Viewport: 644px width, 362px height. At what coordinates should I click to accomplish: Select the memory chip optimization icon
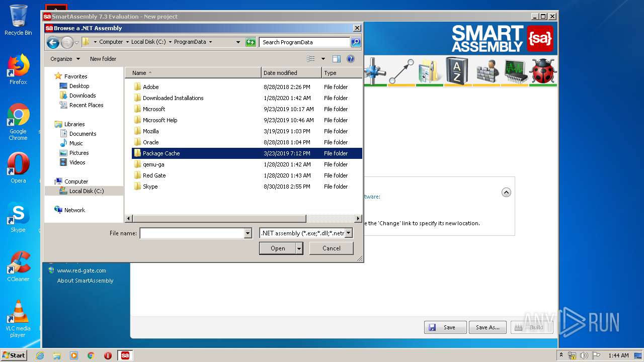[515, 70]
